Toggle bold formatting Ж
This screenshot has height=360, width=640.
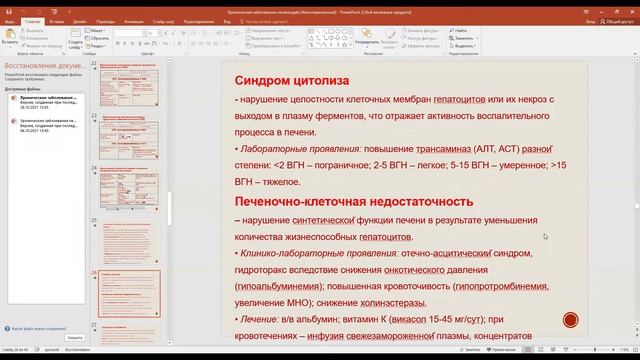(x=118, y=44)
